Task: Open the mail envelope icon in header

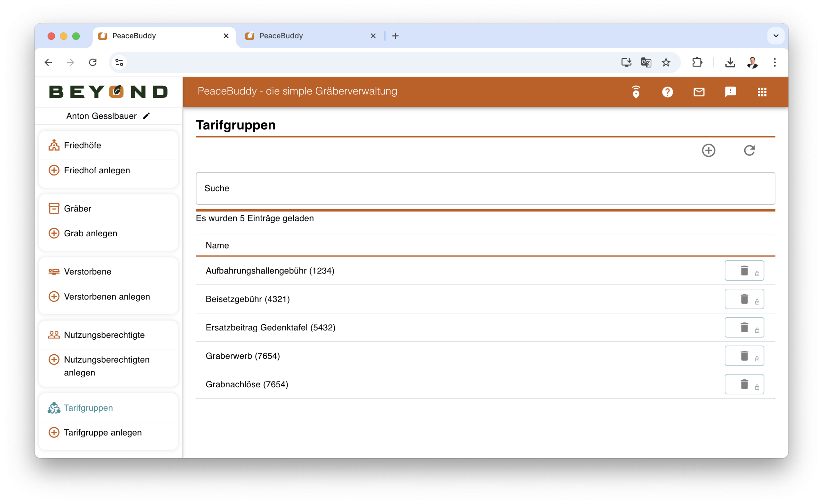Action: point(699,92)
